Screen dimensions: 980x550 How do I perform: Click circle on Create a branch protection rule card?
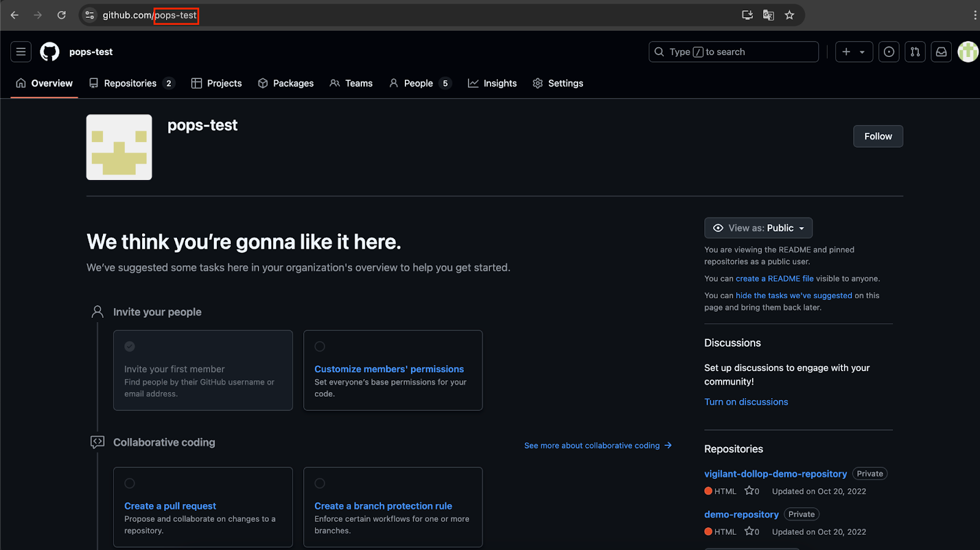click(x=320, y=483)
